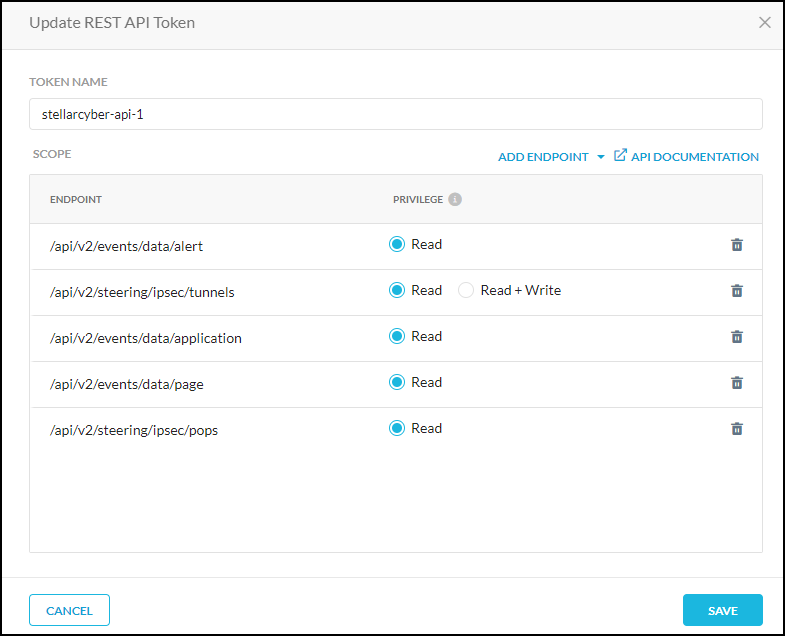Remove the steering/ipsec/pops endpoint via trash icon

(737, 429)
